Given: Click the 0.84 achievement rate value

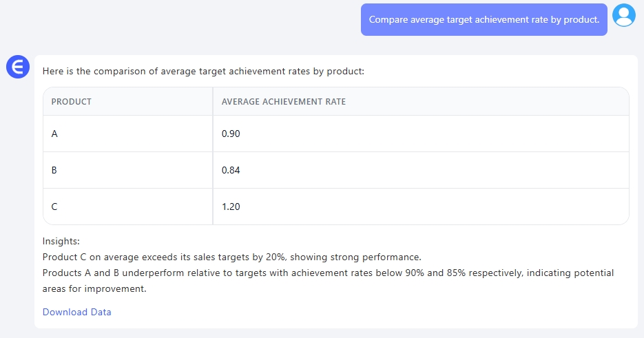Looking at the screenshot, I should pyautogui.click(x=231, y=170).
